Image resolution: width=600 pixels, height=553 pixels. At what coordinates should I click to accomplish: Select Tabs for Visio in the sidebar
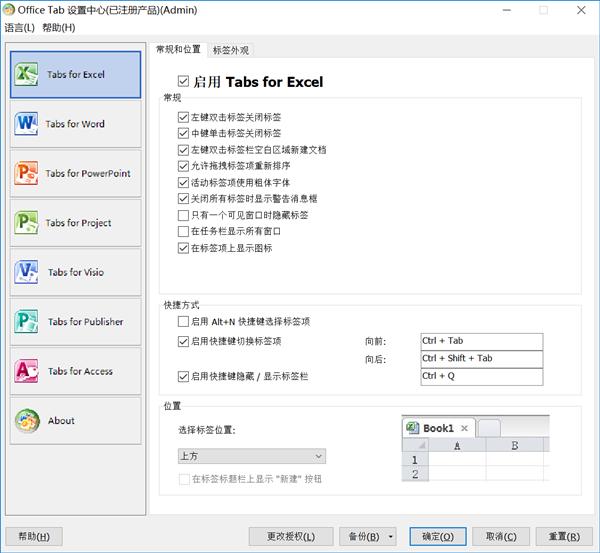(75, 272)
